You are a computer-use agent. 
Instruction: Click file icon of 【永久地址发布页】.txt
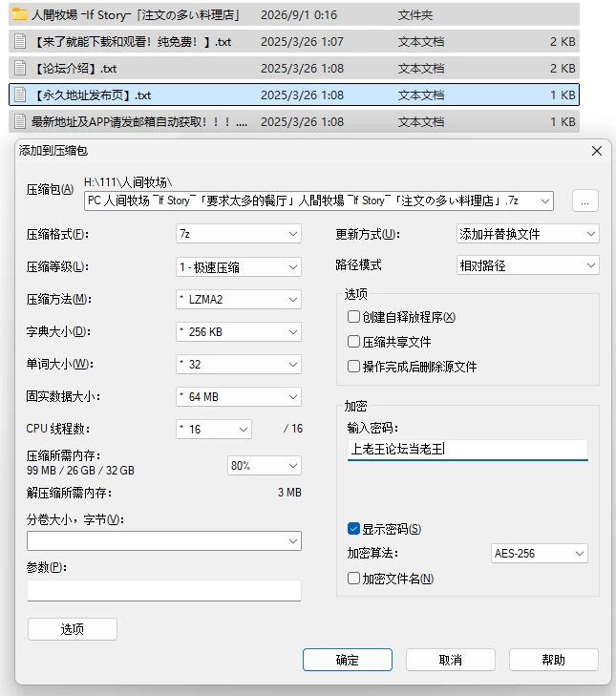pyautogui.click(x=20, y=95)
